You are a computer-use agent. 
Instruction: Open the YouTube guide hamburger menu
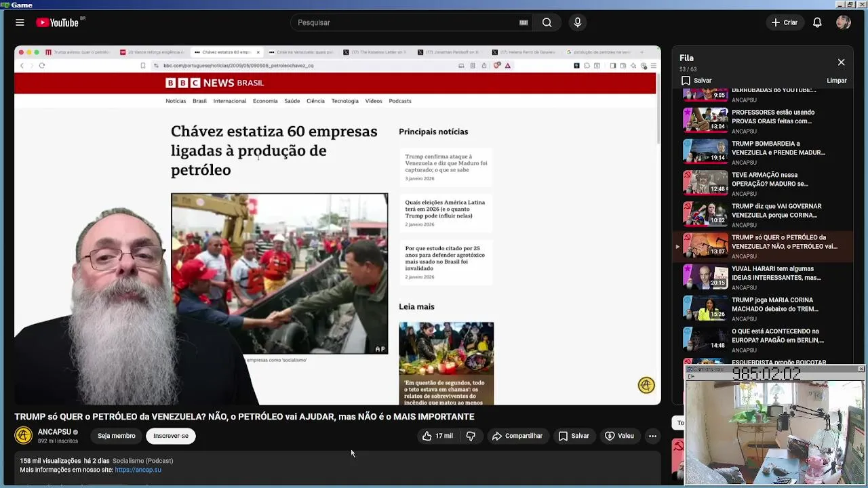20,22
